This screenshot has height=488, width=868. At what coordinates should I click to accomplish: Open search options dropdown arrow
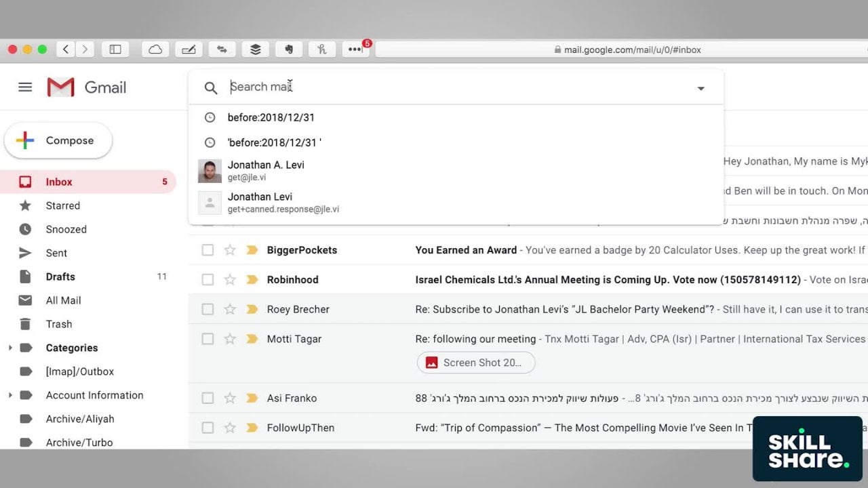[x=701, y=88]
